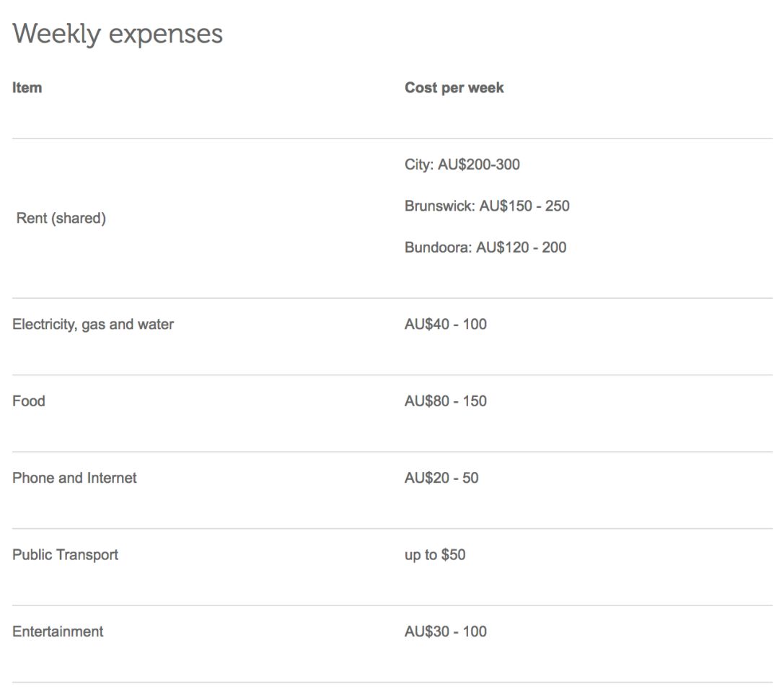Click the word Weekly in the heading
This screenshot has width=779, height=700.
click(56, 35)
